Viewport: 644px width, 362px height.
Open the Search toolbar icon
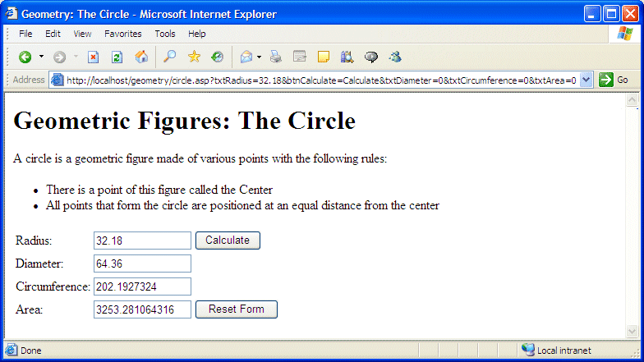(170, 57)
